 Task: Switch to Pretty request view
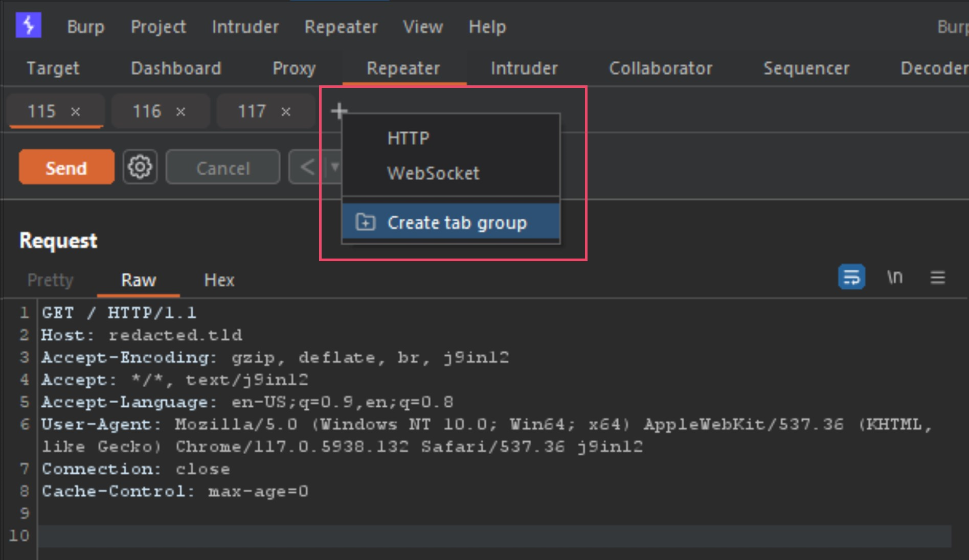(x=51, y=280)
